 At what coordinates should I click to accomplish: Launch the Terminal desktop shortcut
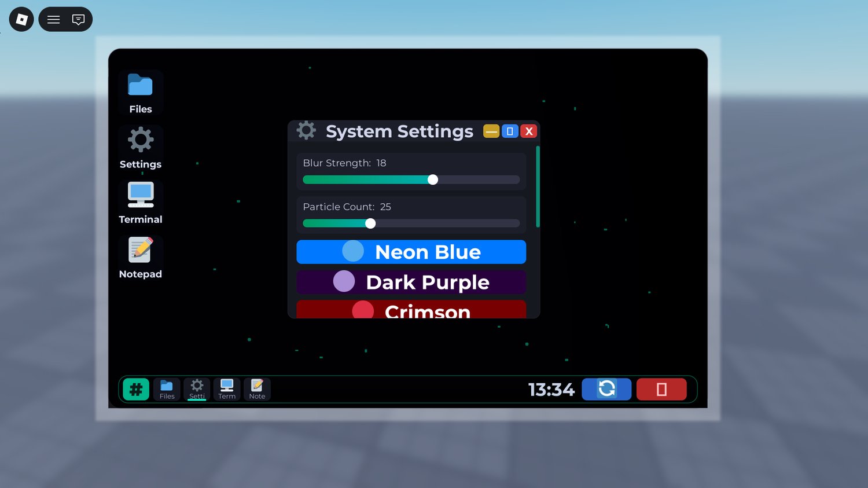(141, 203)
